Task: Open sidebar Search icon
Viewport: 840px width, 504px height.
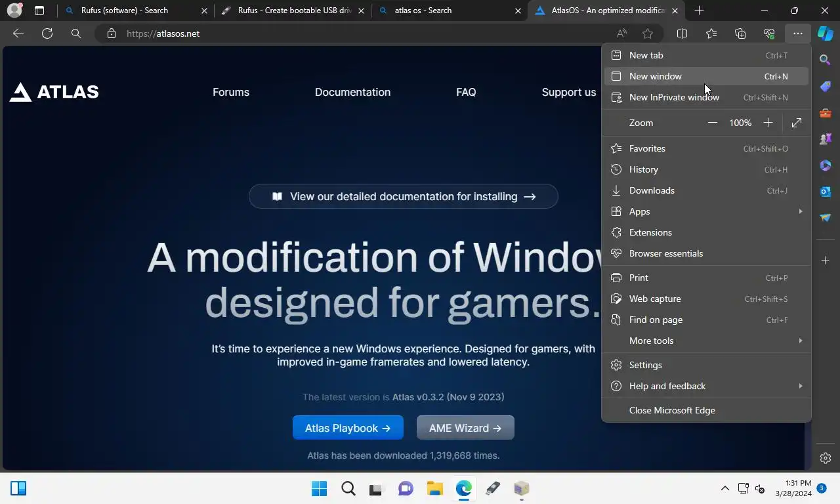Action: (826, 60)
